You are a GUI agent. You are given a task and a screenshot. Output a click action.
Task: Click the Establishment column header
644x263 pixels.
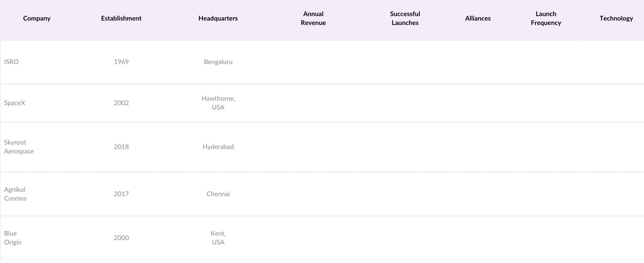coord(121,18)
